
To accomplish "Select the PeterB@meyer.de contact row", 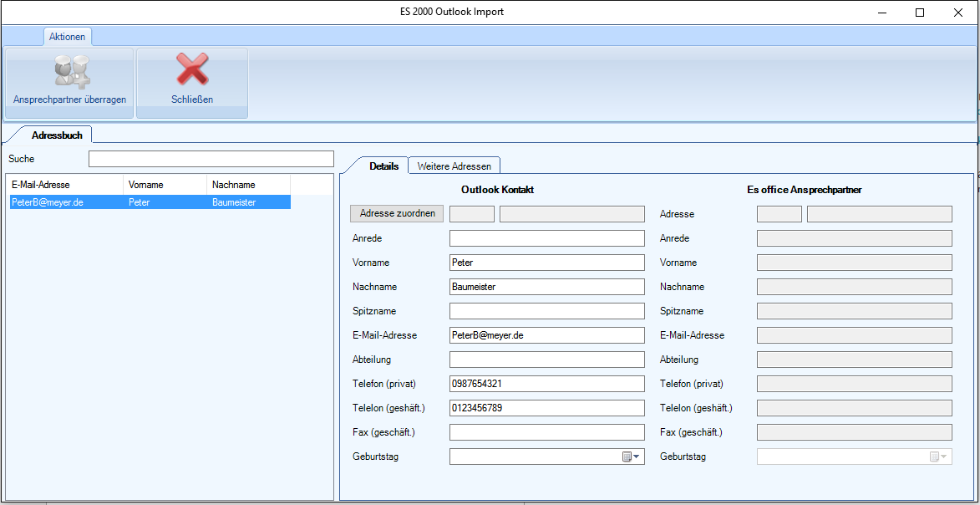I will point(149,202).
